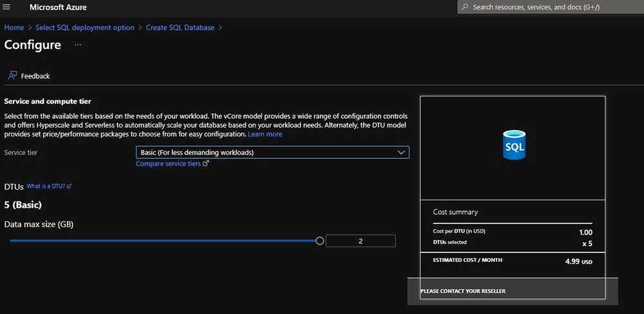The height and width of the screenshot is (314, 644).
Task: Click the magnifier icon in search bar
Action: pyautogui.click(x=465, y=7)
